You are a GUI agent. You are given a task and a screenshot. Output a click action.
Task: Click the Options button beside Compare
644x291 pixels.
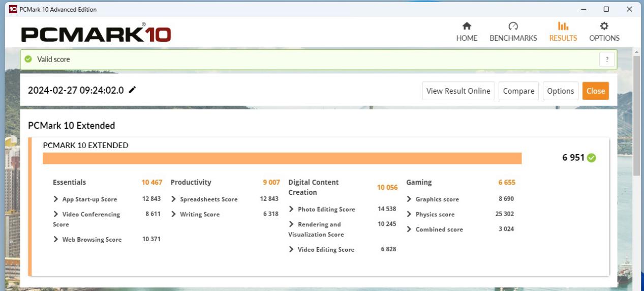click(x=560, y=91)
